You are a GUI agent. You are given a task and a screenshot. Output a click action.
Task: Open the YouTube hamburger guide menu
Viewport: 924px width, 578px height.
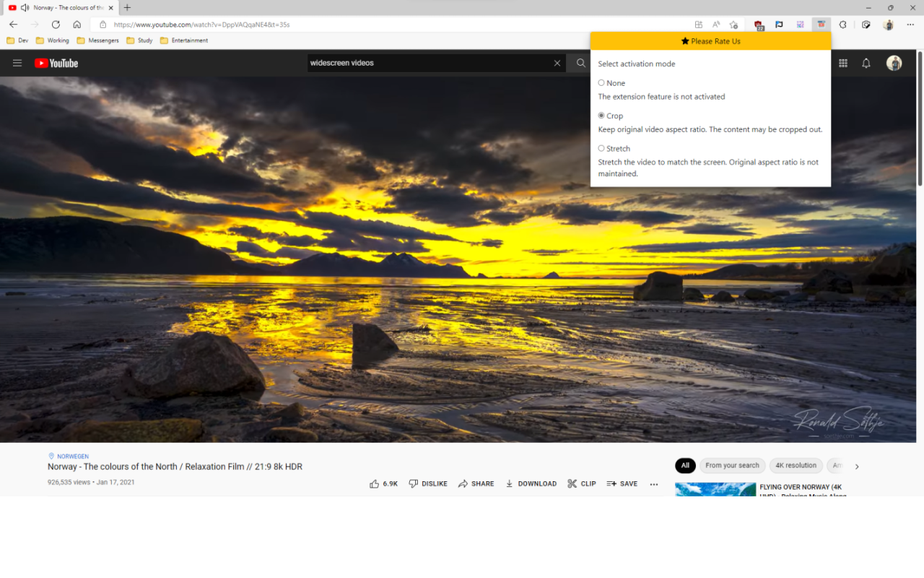pos(17,63)
